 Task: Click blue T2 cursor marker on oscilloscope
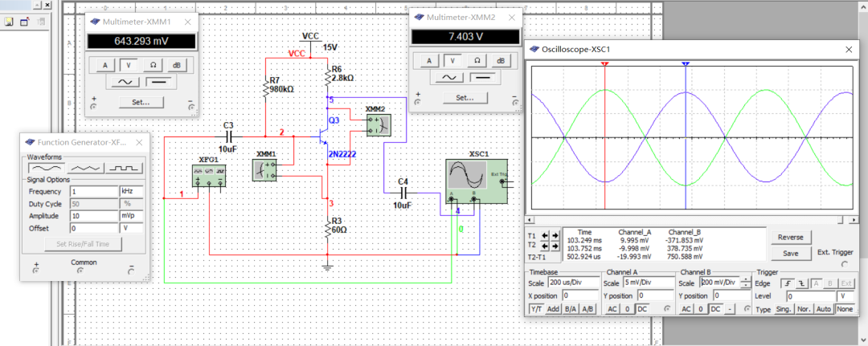(686, 64)
